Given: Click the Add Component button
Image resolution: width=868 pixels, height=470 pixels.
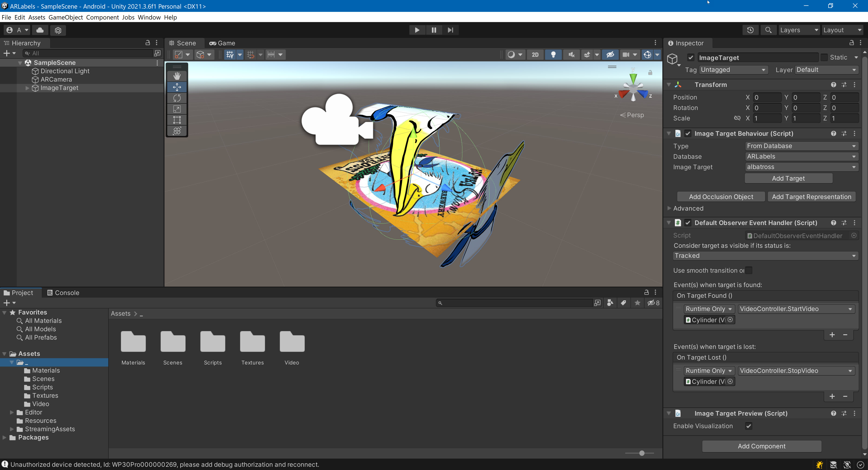Looking at the screenshot, I should click(762, 446).
